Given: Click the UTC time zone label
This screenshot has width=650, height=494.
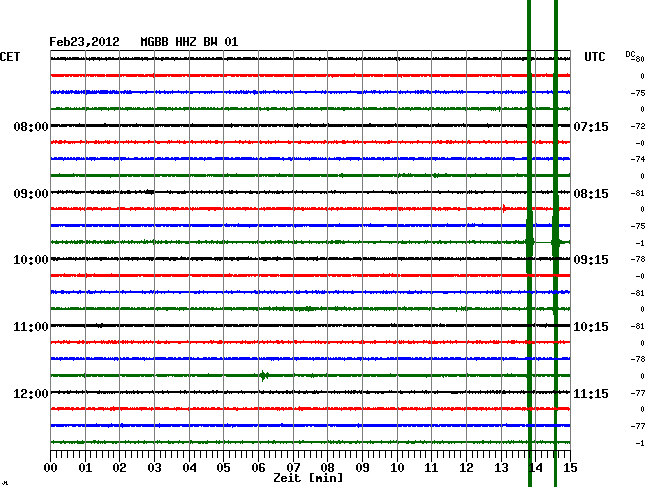Looking at the screenshot, I should (594, 57).
